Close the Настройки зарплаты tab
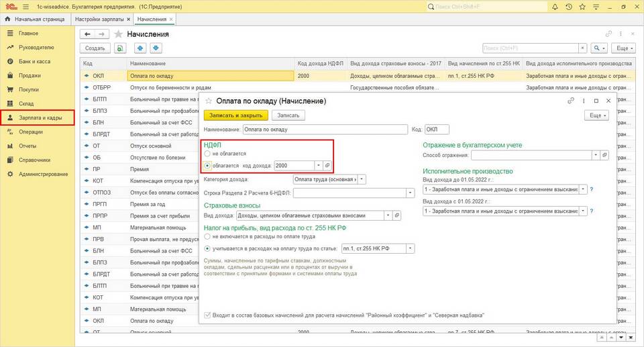Image resolution: width=644 pixels, height=347 pixels. [x=128, y=19]
